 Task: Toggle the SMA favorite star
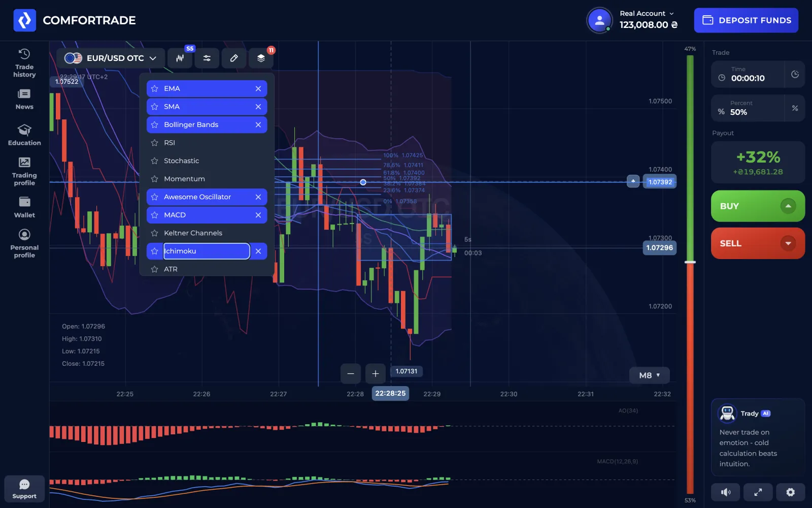coord(155,107)
